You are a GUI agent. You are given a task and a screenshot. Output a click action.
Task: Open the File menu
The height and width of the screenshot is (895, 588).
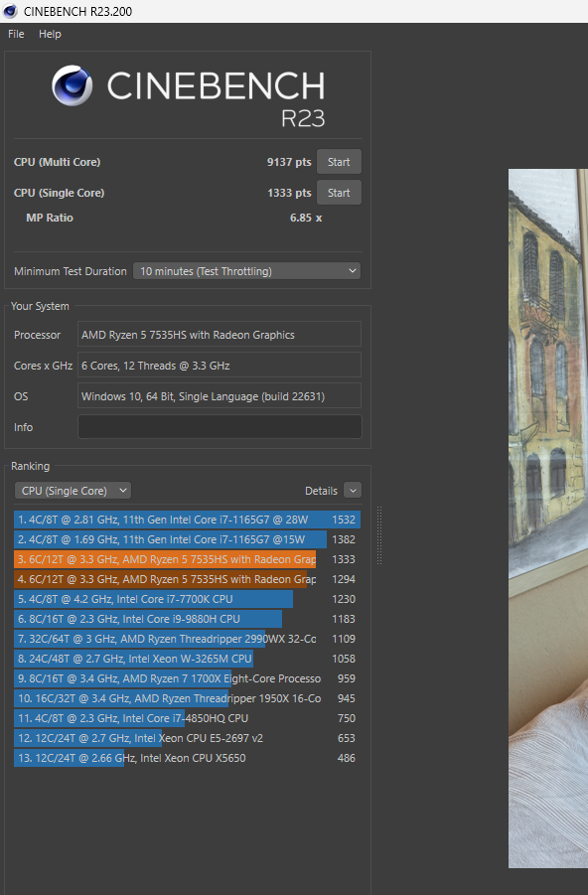(16, 34)
